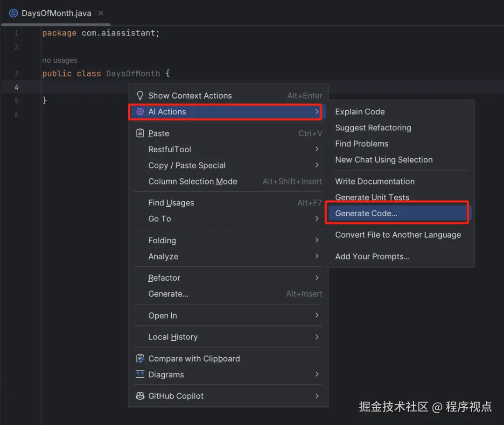Expand the Analyze submenu arrow
This screenshot has height=425, width=504.
click(x=316, y=256)
